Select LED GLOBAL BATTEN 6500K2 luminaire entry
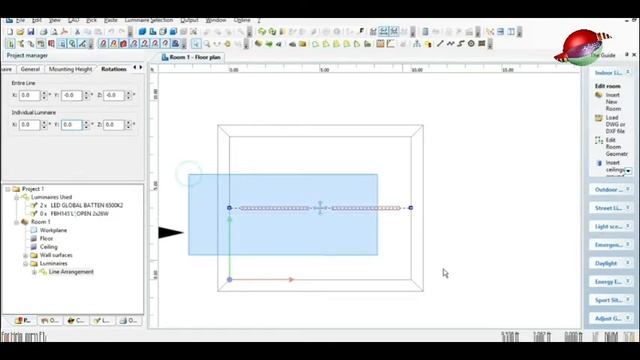640x360 pixels. pyautogui.click(x=81, y=205)
